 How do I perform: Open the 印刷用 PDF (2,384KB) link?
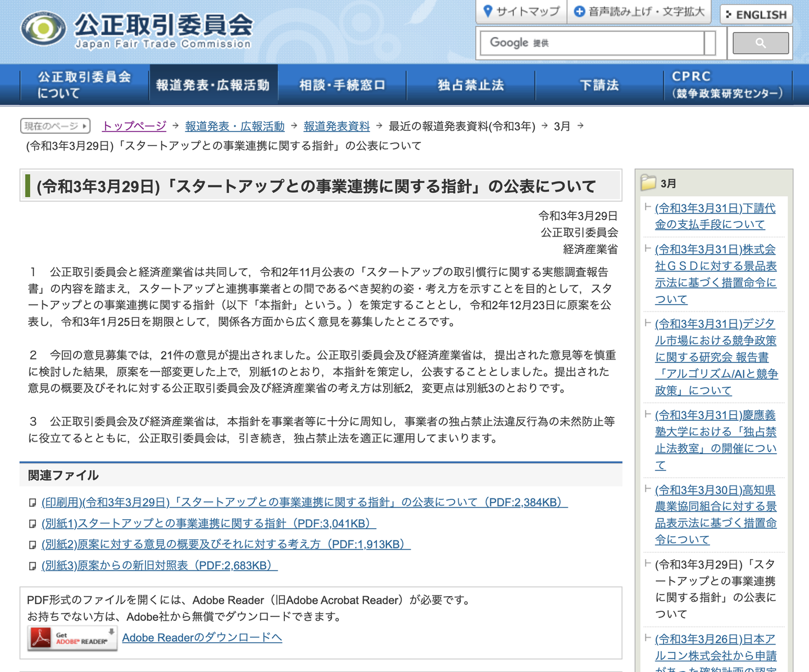[x=304, y=502]
